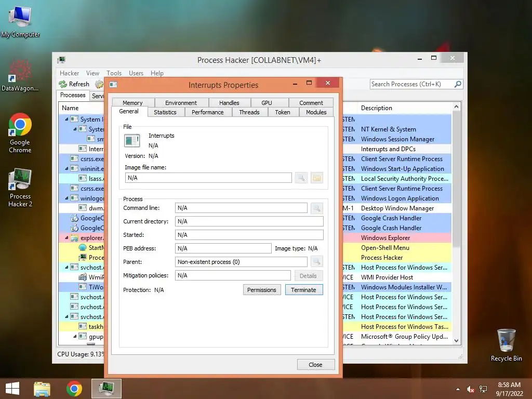Click the Terminate button

pos(303,290)
